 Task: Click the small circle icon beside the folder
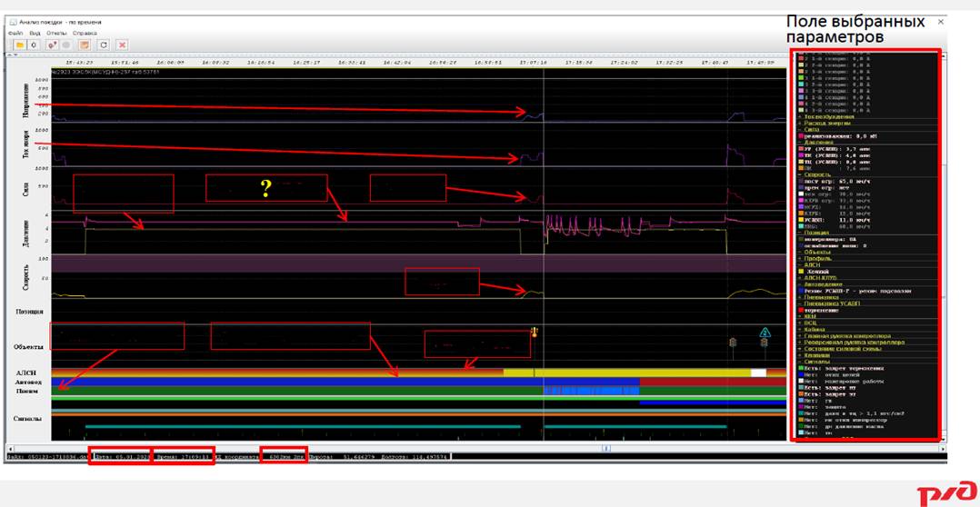(35, 45)
